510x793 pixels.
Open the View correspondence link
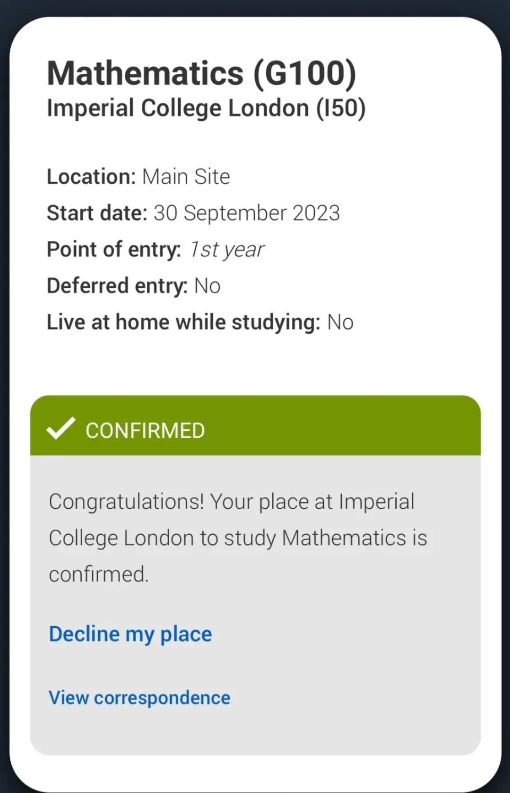pos(139,698)
